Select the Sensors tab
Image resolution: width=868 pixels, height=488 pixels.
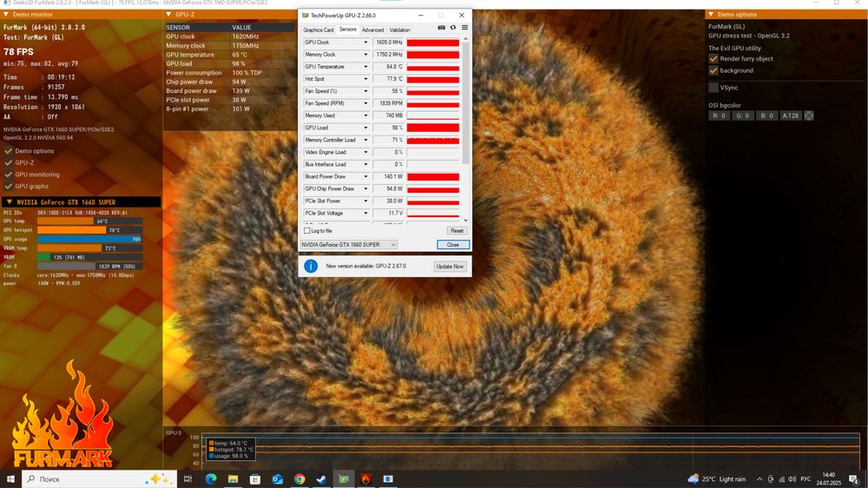pos(348,30)
